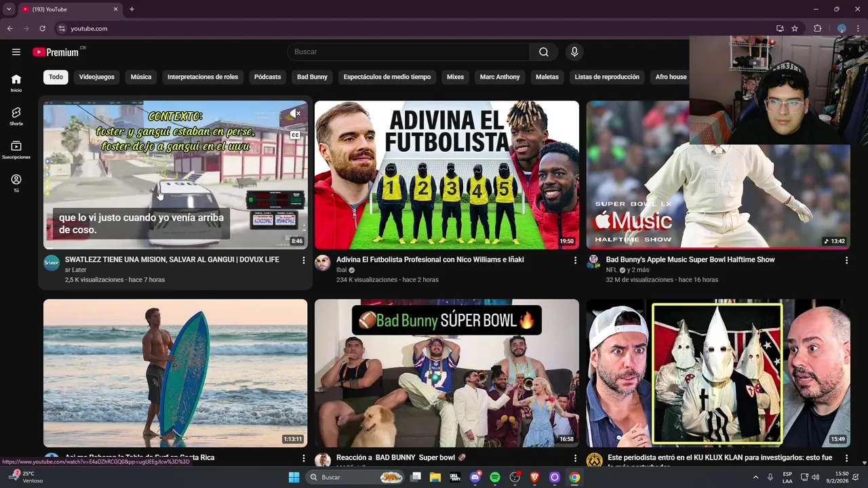Open Brave browser from the taskbar

(534, 477)
